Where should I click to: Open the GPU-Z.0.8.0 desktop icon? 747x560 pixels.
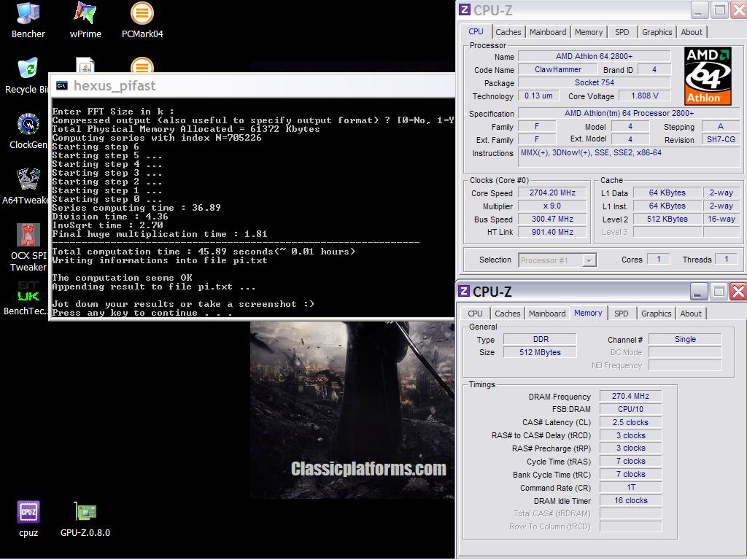point(85,519)
